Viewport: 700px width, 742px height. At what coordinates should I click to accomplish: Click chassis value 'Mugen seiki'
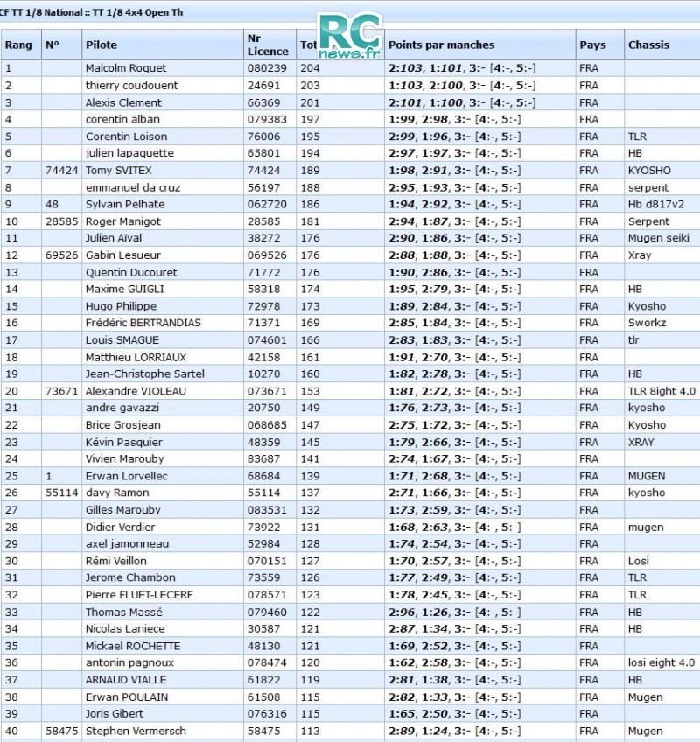click(658, 237)
